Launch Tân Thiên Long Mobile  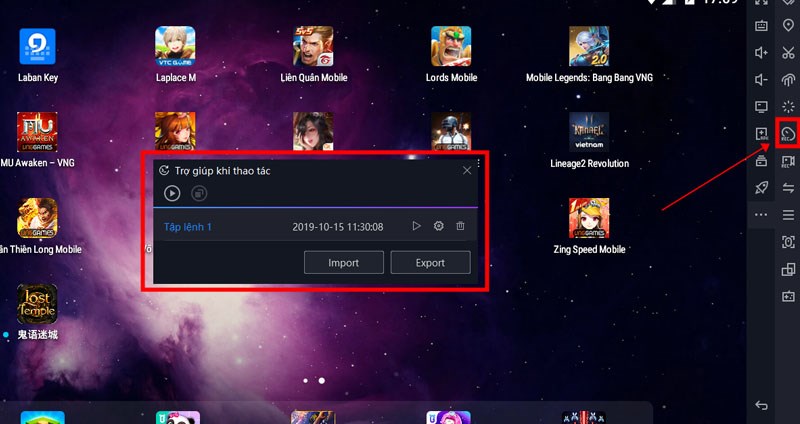coord(37,218)
